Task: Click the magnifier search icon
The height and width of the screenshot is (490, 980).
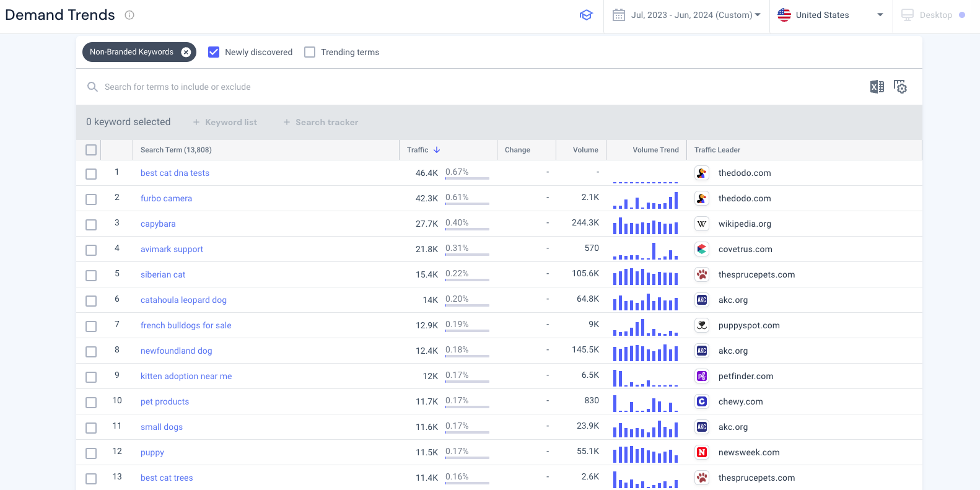Action: click(92, 87)
